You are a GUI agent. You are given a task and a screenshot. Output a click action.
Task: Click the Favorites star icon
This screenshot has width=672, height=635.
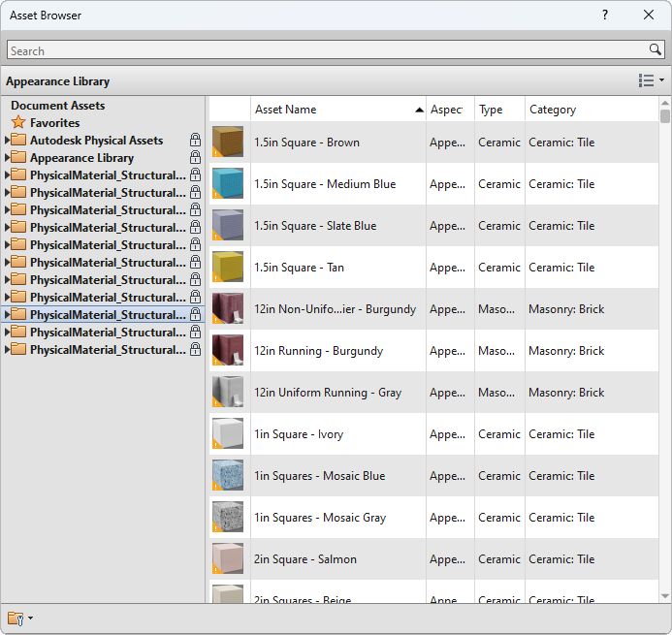point(18,122)
